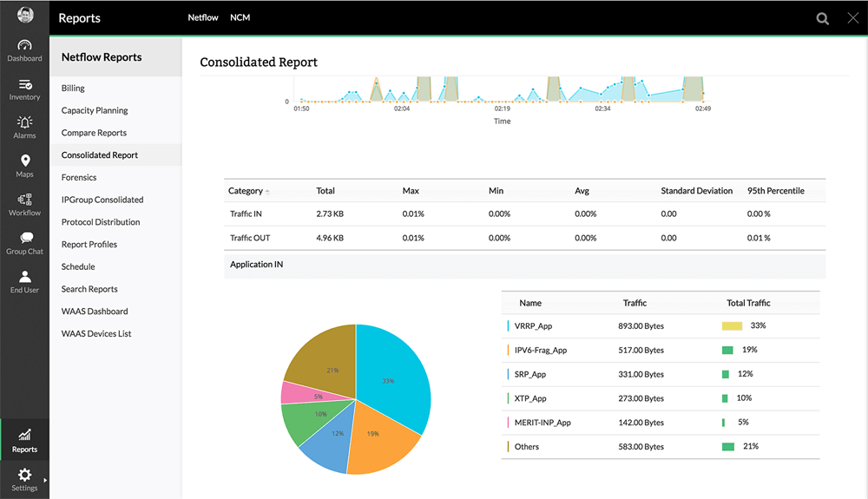The image size is (868, 499).
Task: Open Search Reports
Action: coord(89,289)
